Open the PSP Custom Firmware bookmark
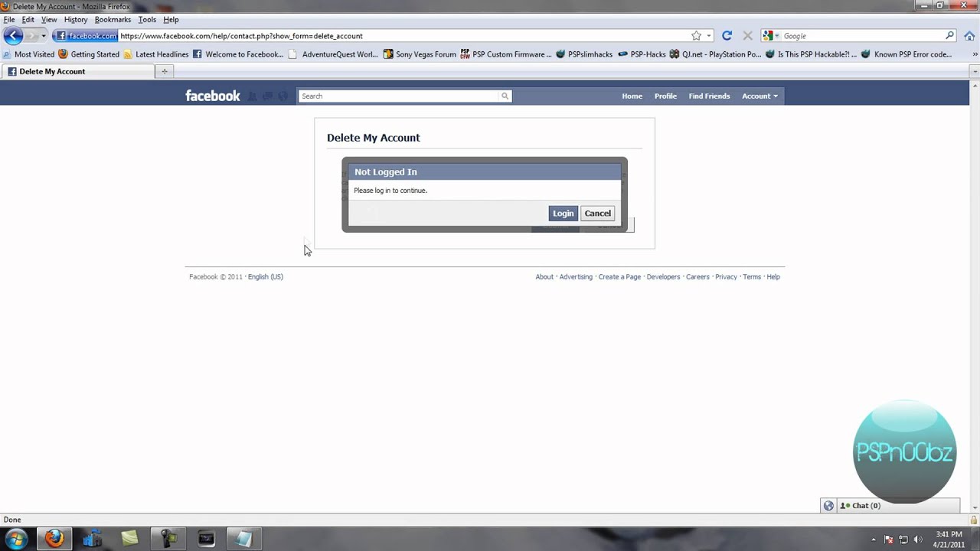 pyautogui.click(x=506, y=54)
